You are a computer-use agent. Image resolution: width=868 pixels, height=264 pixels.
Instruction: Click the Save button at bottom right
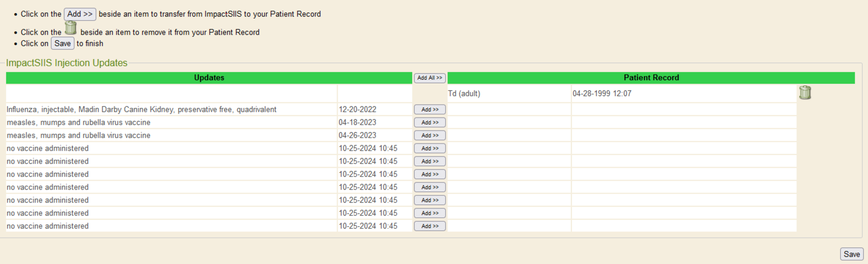click(851, 254)
